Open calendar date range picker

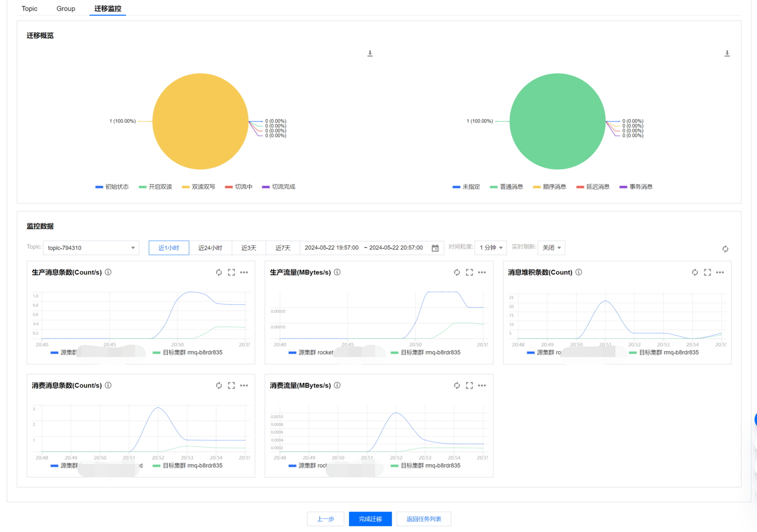point(435,248)
